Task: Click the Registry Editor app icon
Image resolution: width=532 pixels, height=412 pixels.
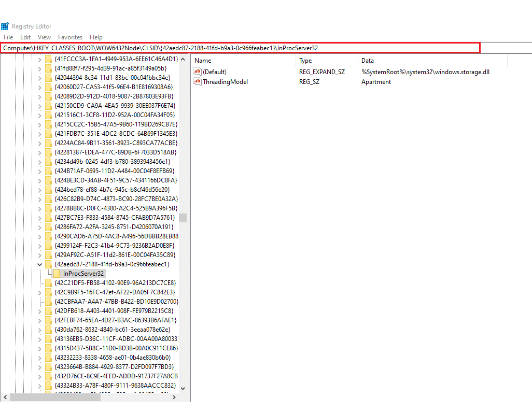Action: (5, 26)
